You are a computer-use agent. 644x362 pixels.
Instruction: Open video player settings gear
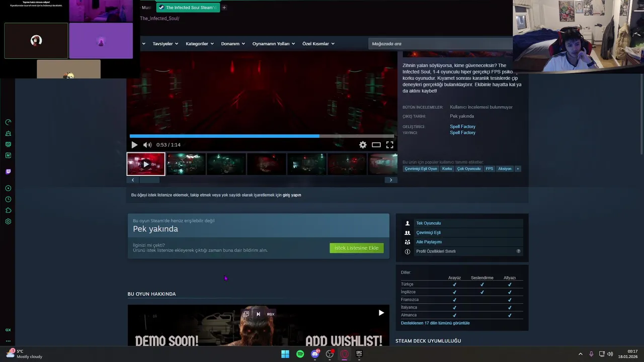pyautogui.click(x=363, y=145)
